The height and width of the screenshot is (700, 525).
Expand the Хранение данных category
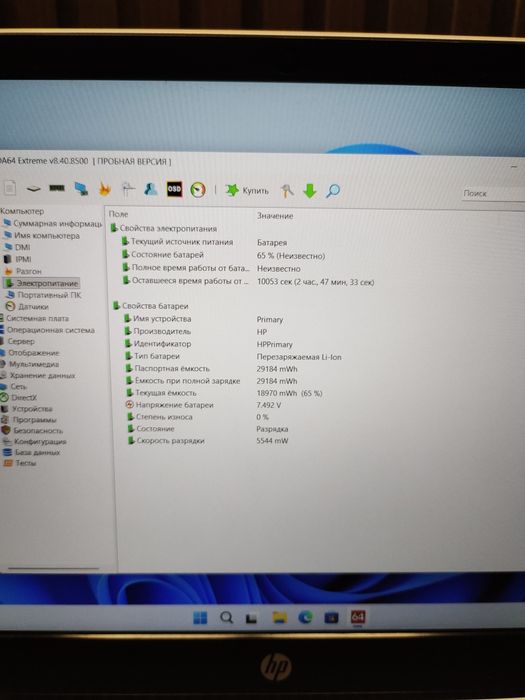tap(38, 375)
